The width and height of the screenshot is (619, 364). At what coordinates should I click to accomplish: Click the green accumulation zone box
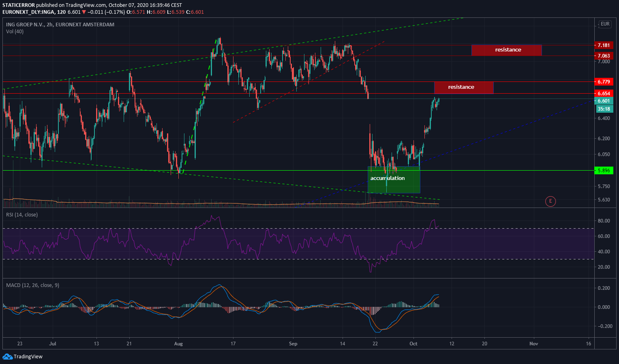394,180
